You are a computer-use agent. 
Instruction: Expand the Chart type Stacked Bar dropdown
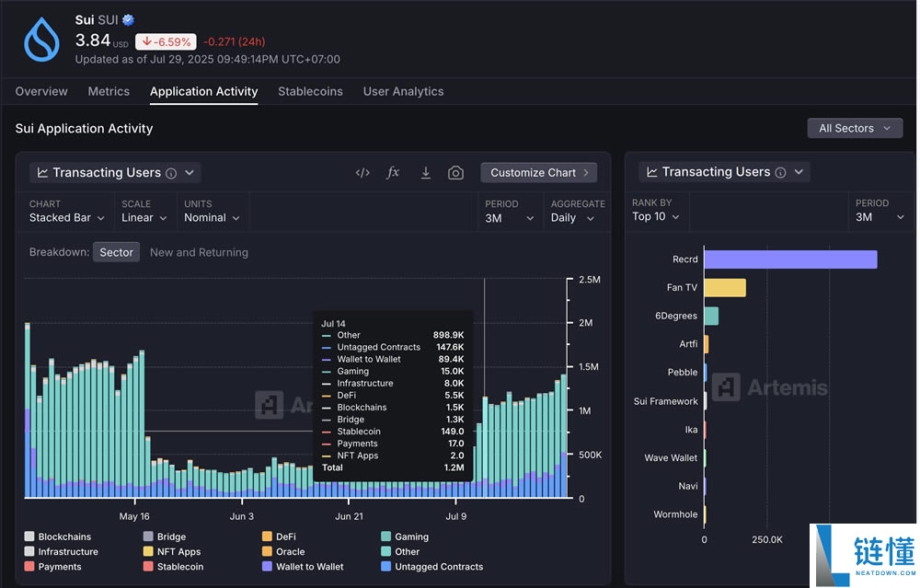(x=67, y=218)
